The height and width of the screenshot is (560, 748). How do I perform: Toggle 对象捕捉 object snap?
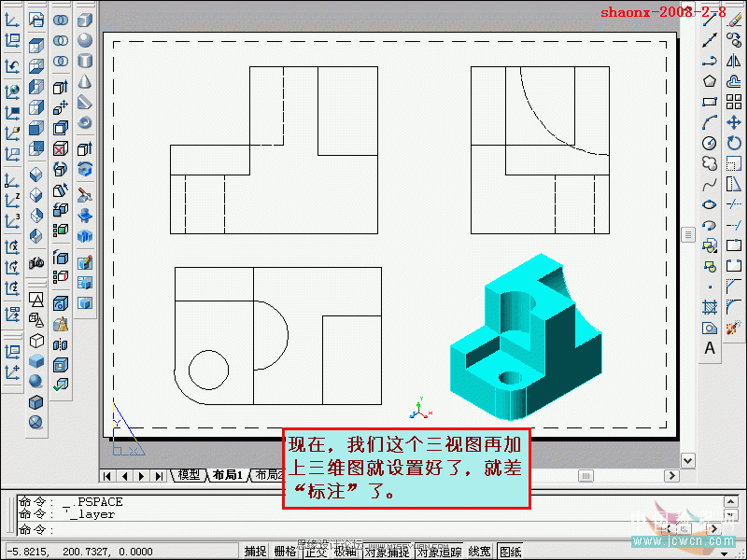(387, 552)
